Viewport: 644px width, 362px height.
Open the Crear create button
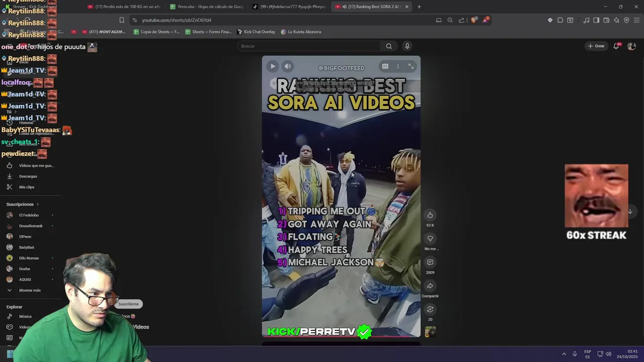596,46
